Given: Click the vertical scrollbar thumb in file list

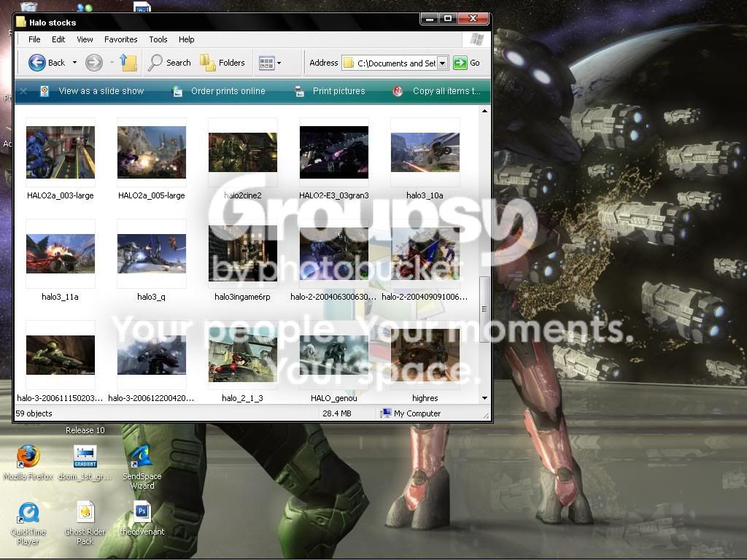Looking at the screenshot, I should pyautogui.click(x=484, y=309).
